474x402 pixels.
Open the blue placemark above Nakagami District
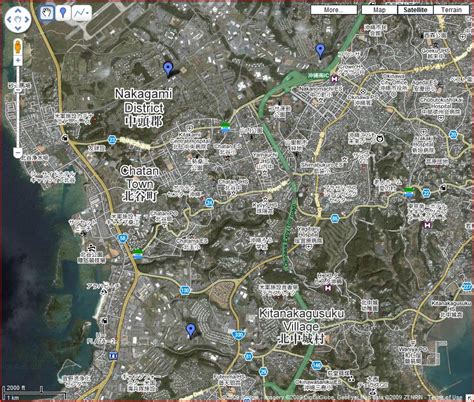tap(168, 69)
